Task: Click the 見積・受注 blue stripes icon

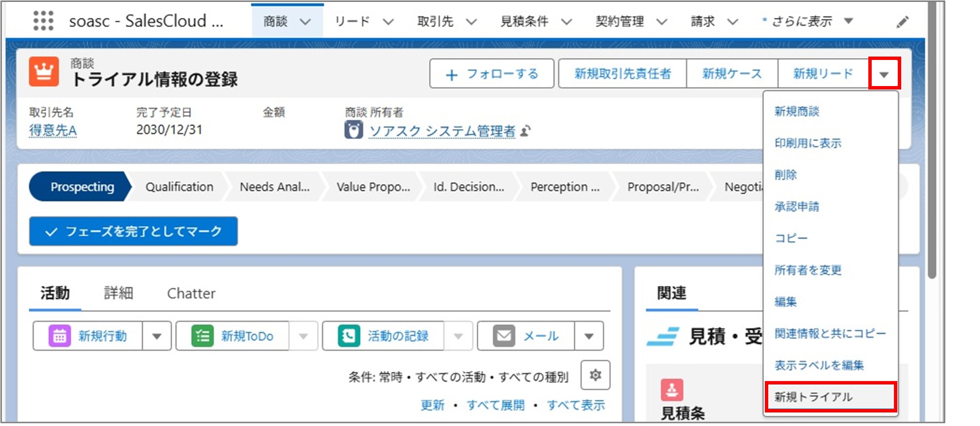Action: click(662, 336)
